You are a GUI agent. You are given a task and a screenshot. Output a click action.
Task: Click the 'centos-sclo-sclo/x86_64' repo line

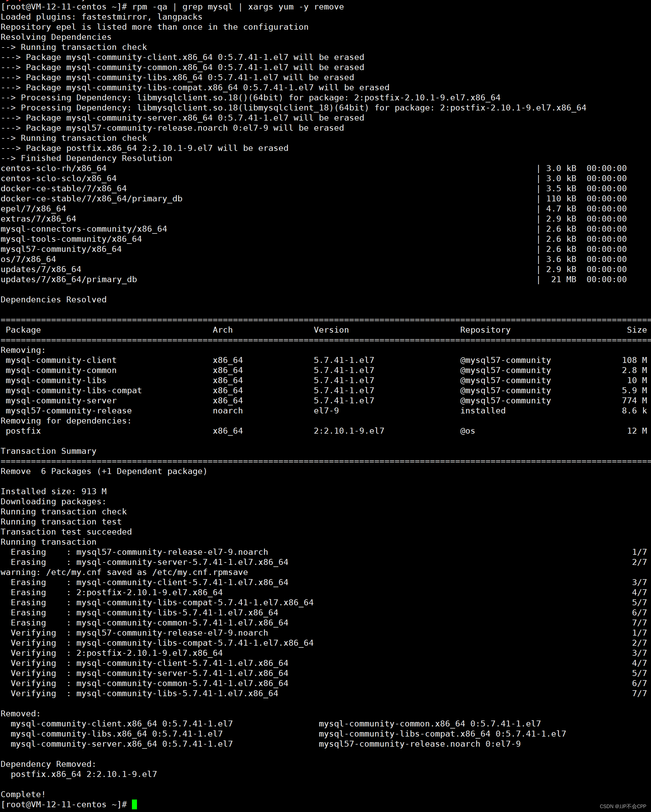click(313, 178)
